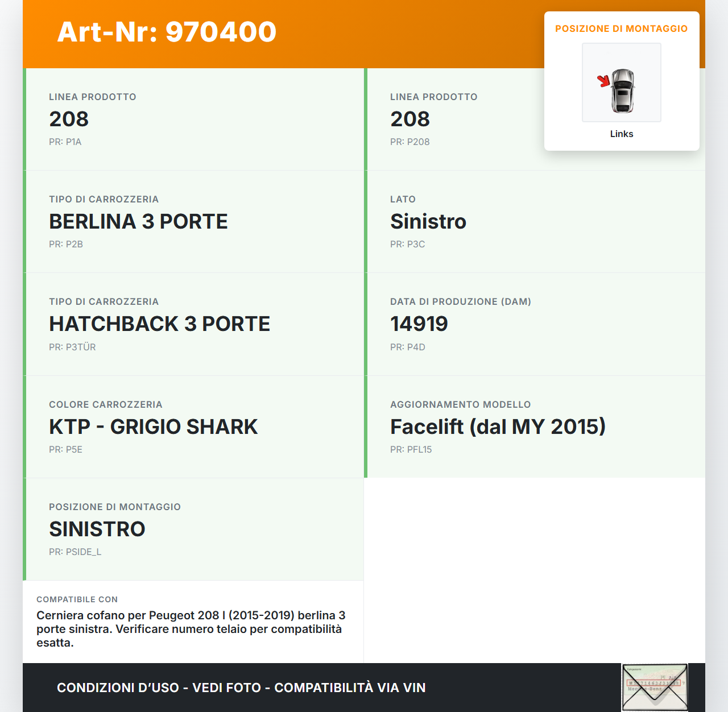Click the PR: P3TÜR code

pyautogui.click(x=72, y=347)
